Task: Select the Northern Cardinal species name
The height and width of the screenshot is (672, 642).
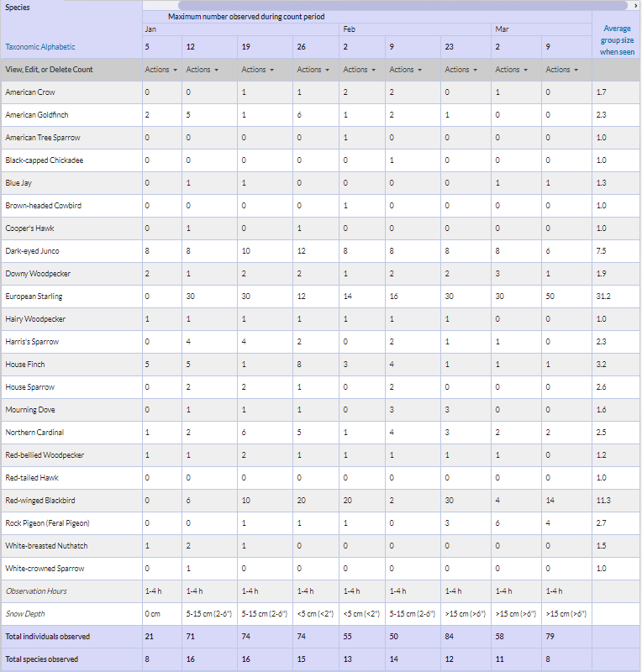Action: tap(34, 433)
